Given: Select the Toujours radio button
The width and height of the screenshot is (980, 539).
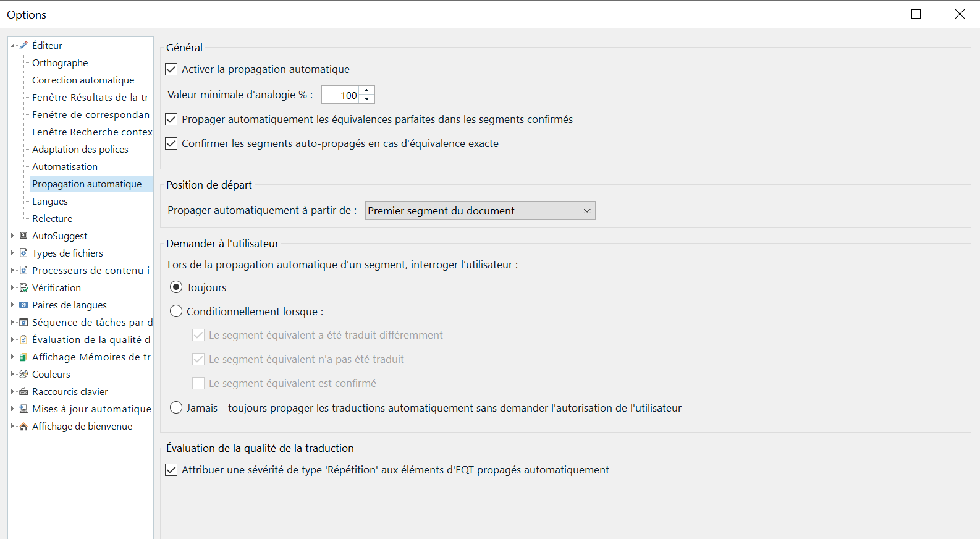Looking at the screenshot, I should pos(176,287).
